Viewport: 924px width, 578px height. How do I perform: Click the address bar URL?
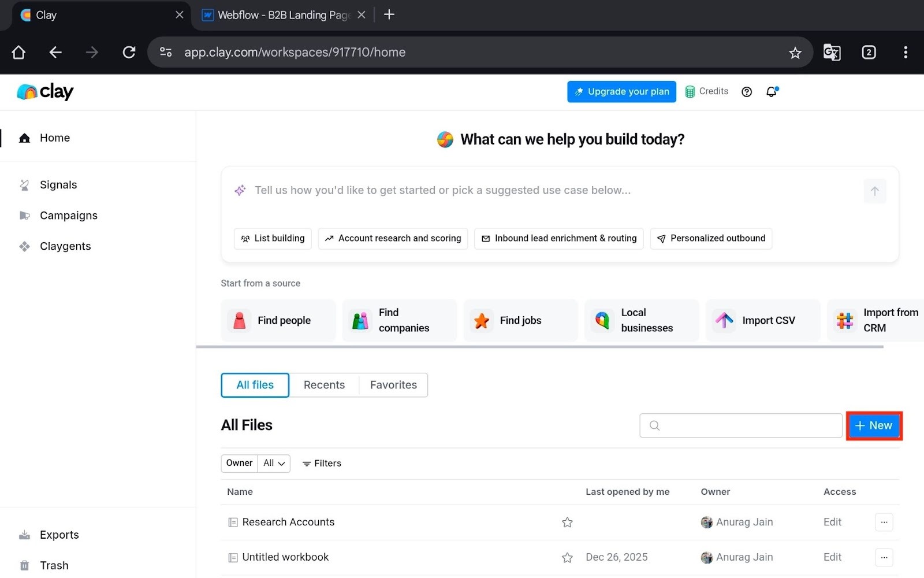(x=295, y=52)
